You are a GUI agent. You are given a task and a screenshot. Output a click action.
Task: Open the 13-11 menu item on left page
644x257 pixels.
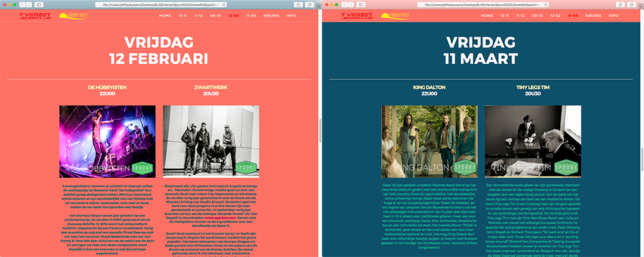click(183, 15)
